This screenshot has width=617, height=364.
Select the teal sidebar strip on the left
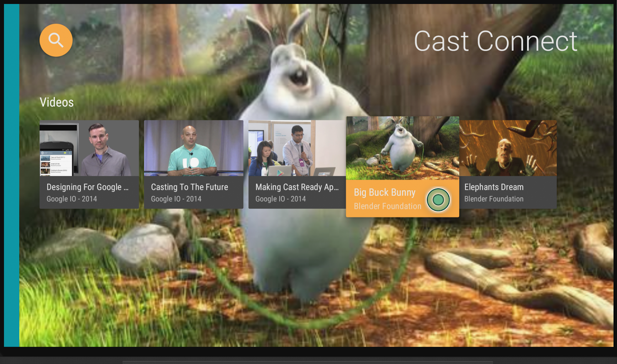click(x=10, y=181)
